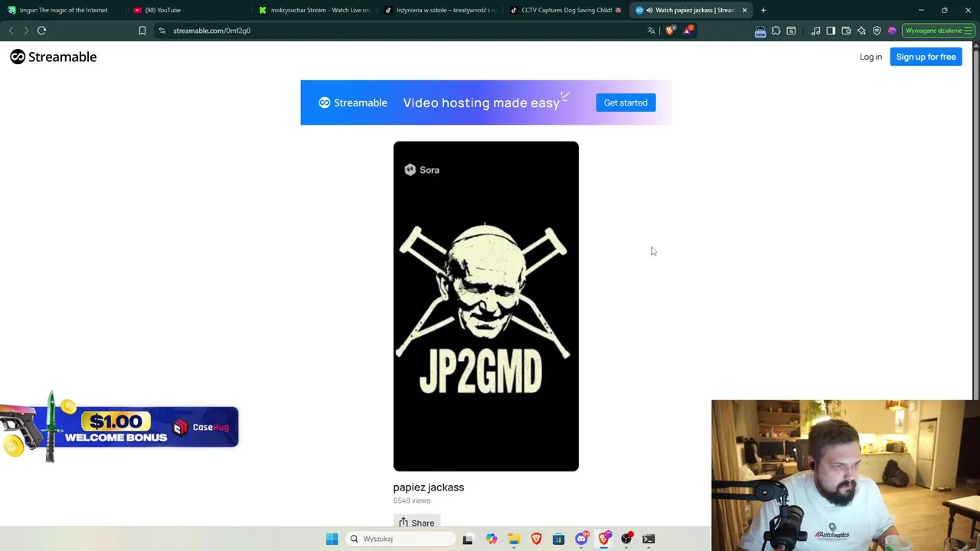This screenshot has height=551, width=980.
Task: Open a new browser tab
Action: pyautogui.click(x=763, y=10)
